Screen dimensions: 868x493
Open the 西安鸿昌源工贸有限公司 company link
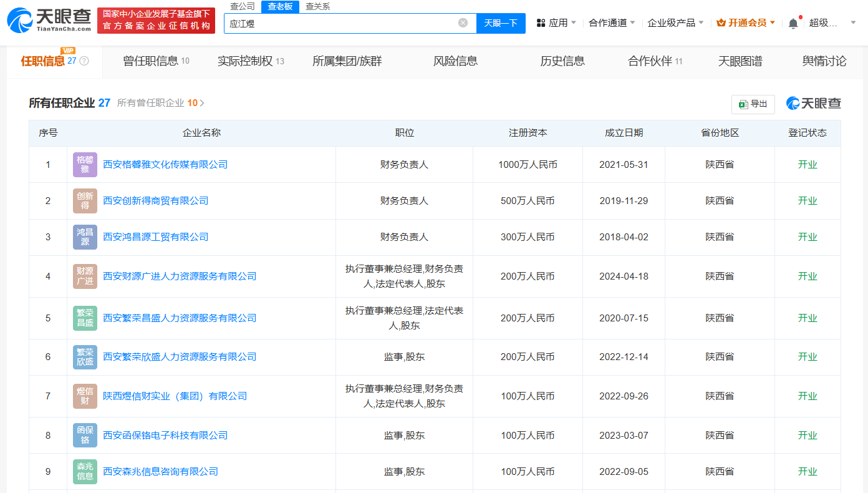(155, 237)
